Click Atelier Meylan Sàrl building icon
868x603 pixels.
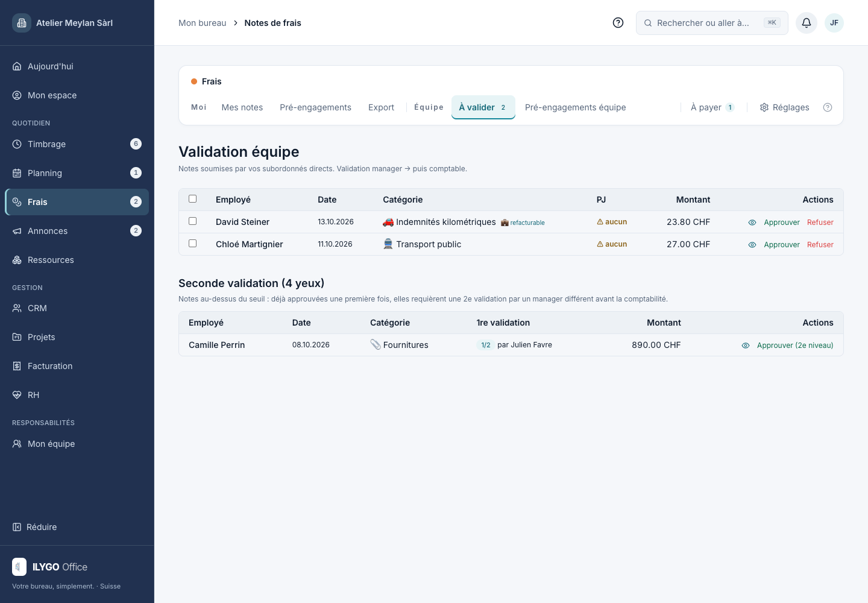[22, 23]
